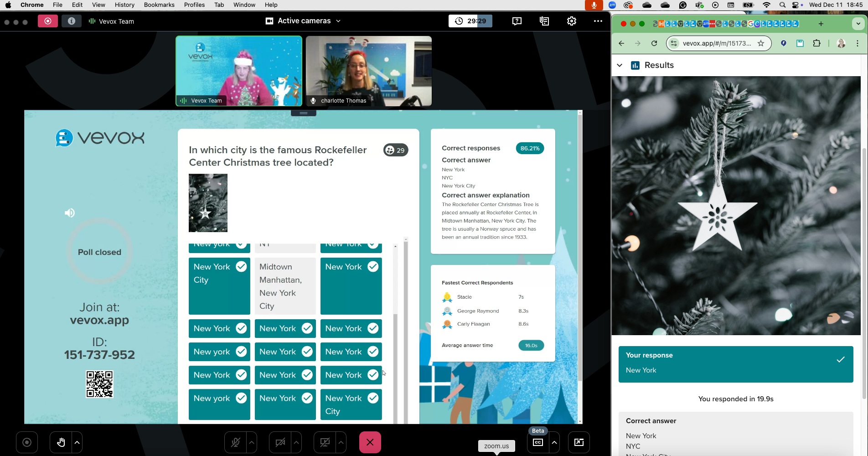Click the Your response New York card
This screenshot has width=868, height=456.
736,364
